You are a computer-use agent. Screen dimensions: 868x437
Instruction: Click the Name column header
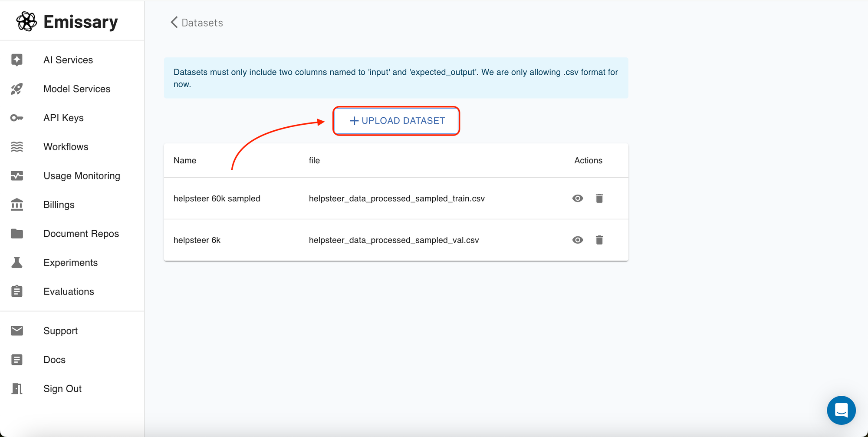[185, 160]
